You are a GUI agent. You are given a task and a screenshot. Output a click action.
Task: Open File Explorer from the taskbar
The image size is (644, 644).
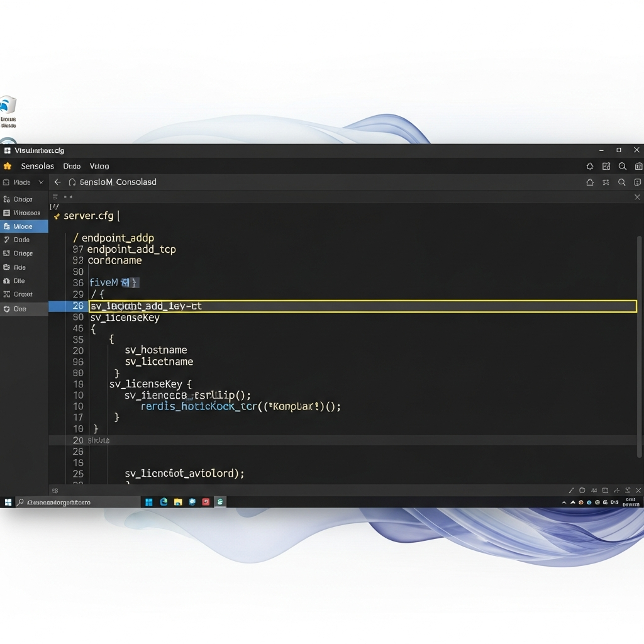[178, 502]
